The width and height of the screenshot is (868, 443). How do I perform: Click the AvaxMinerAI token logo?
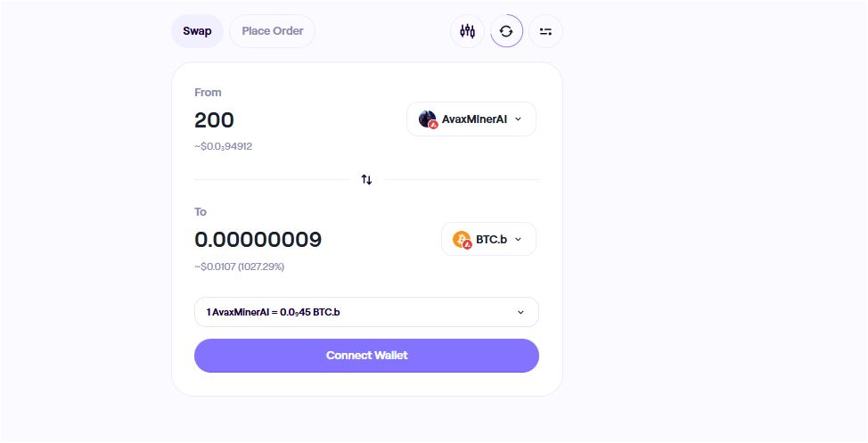pyautogui.click(x=428, y=119)
